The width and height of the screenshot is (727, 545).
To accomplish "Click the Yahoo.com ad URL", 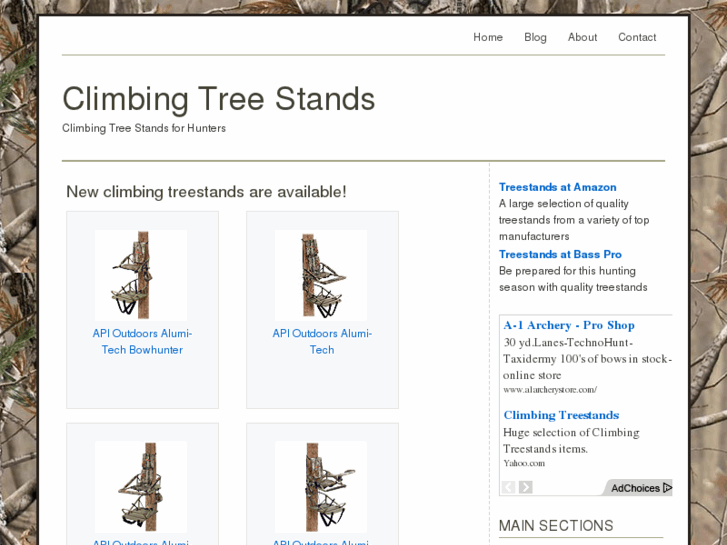I will pos(524,463).
